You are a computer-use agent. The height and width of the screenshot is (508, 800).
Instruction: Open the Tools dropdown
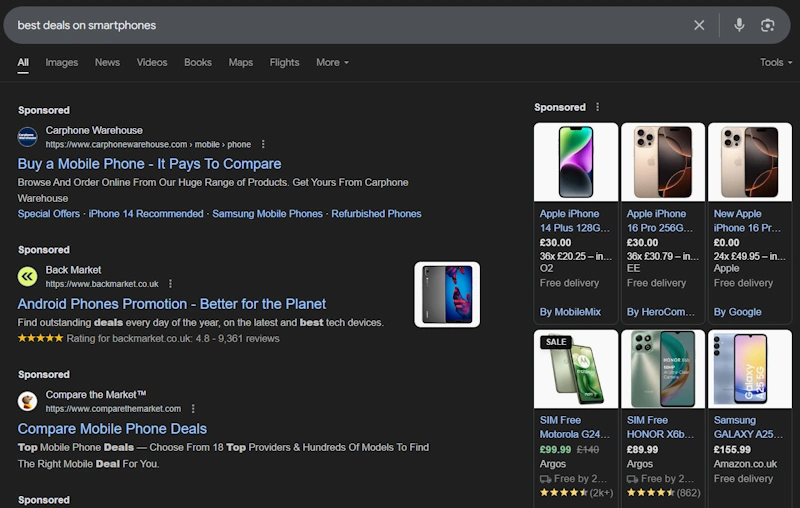776,62
